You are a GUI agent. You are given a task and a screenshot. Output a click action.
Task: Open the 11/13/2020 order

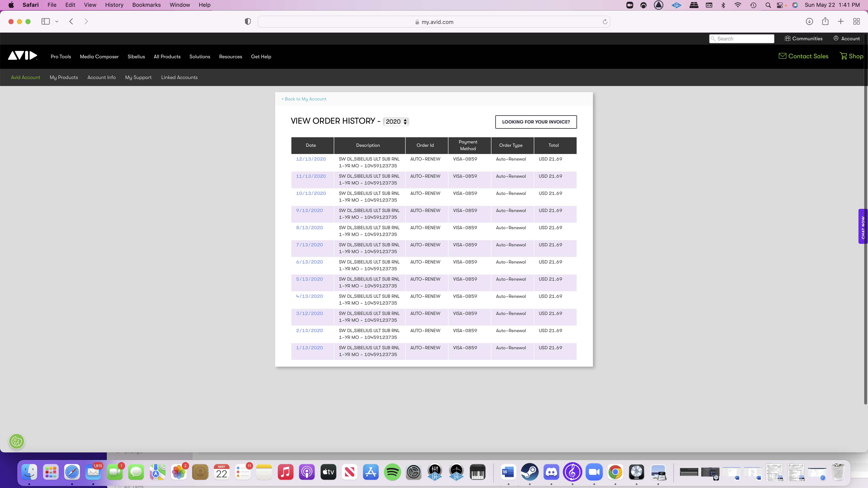(311, 176)
